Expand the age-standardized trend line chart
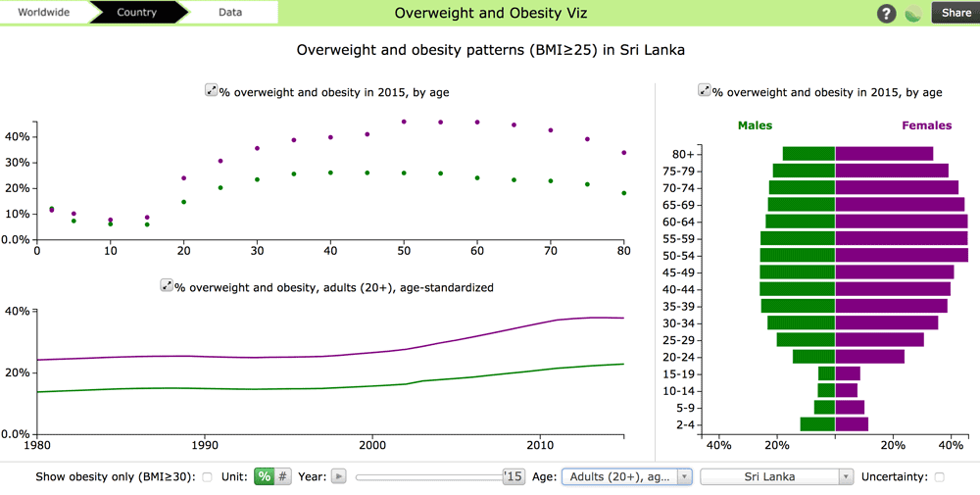 (x=167, y=286)
